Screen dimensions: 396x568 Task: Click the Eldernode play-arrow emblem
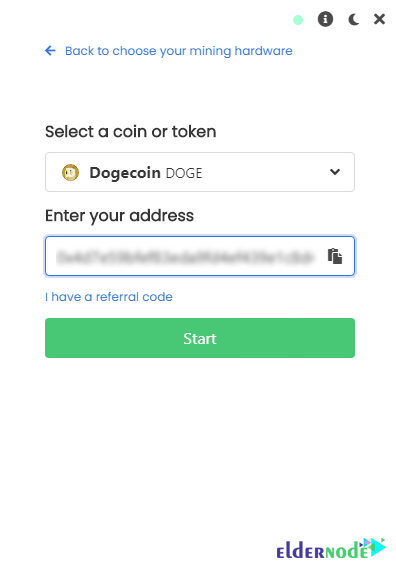pyautogui.click(x=376, y=547)
